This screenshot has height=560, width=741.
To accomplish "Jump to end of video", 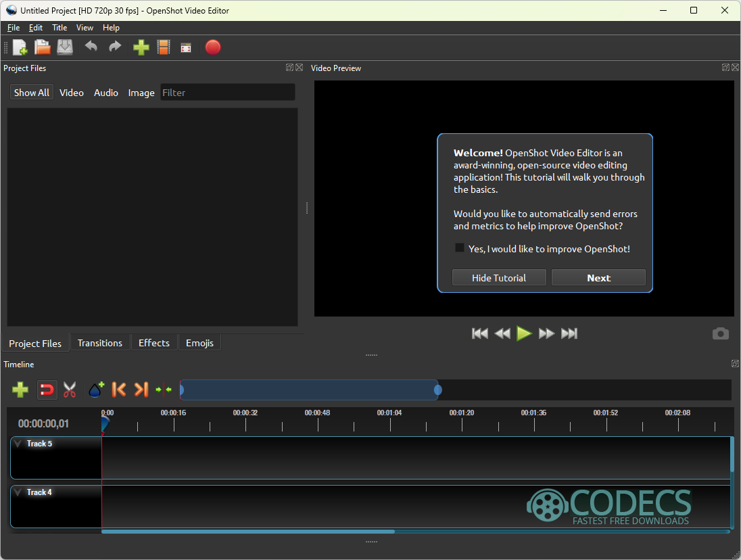I will [569, 333].
